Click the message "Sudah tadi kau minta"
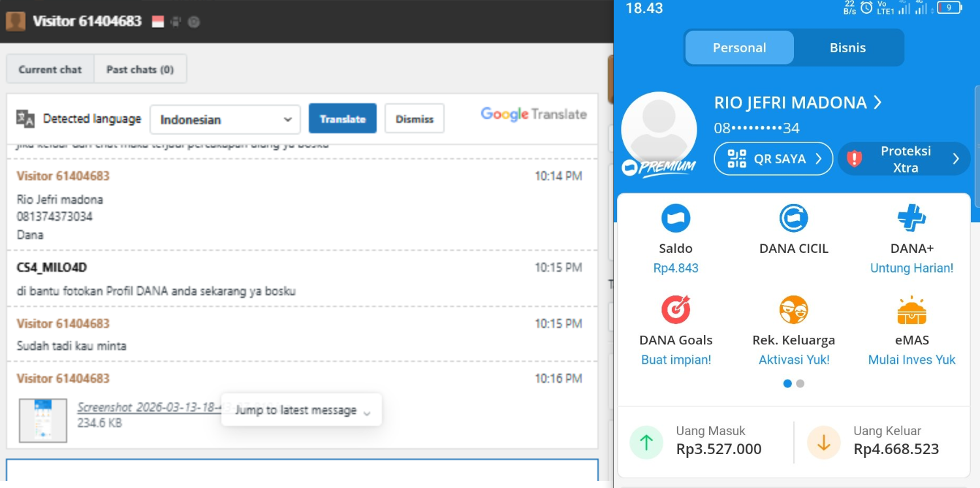This screenshot has height=488, width=980. [x=72, y=346]
